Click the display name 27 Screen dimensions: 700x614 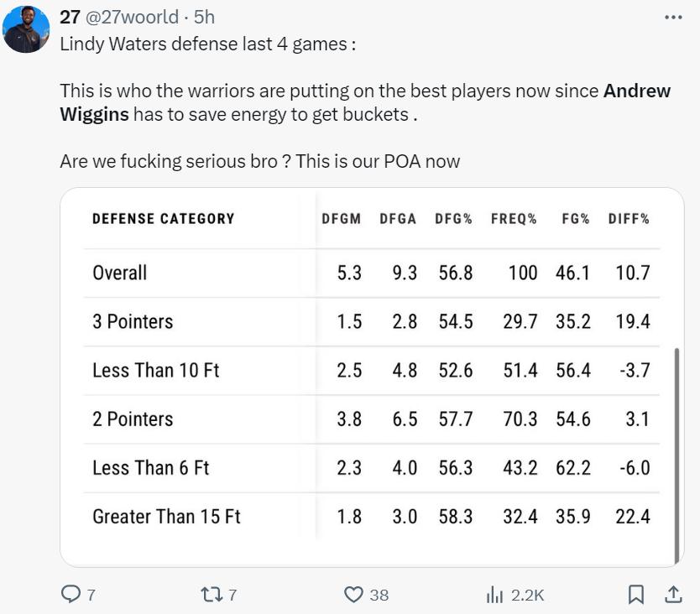(70, 18)
